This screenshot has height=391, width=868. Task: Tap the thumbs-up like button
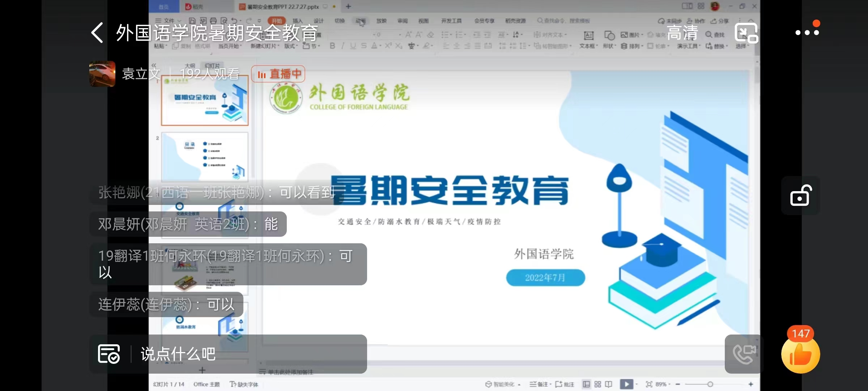800,355
